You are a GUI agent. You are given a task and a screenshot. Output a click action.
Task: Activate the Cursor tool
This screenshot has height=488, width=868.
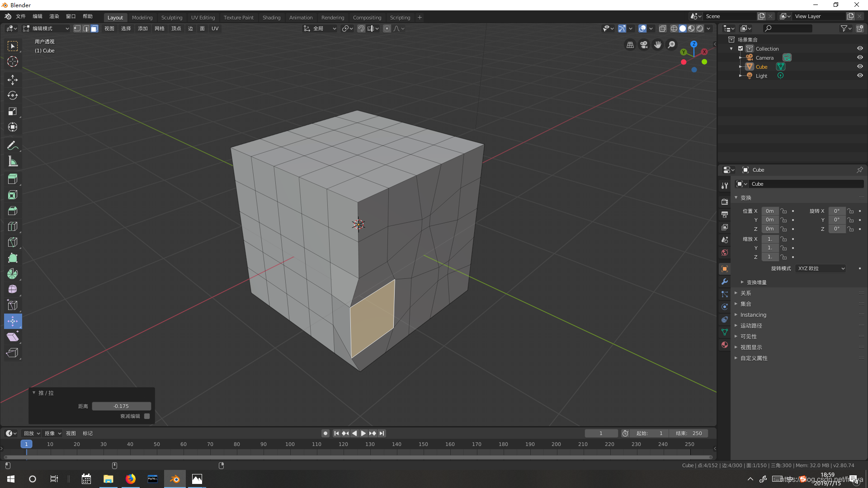(13, 62)
